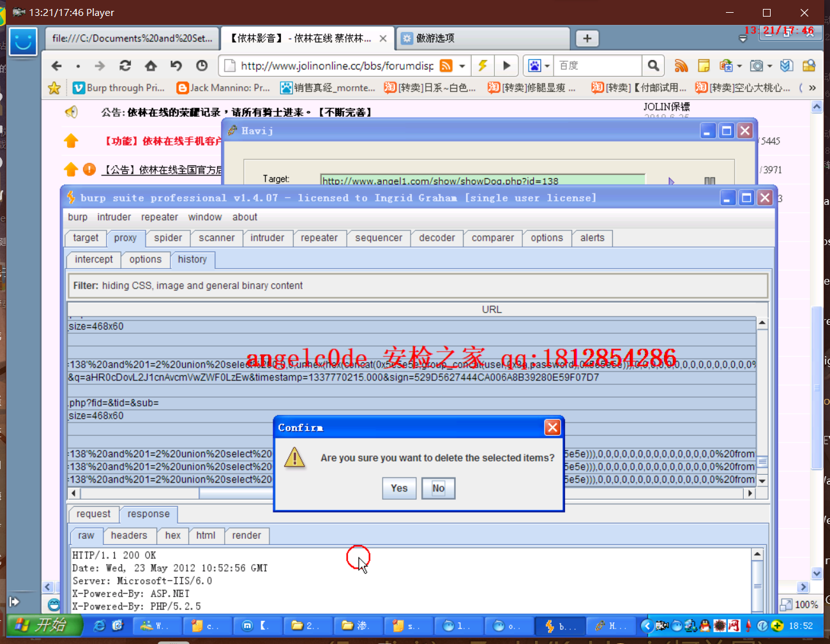Open browsing history clock icon
This screenshot has height=644, width=830.
coord(202,66)
